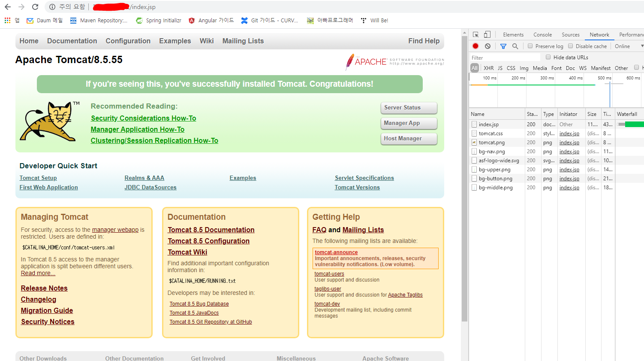Image resolution: width=644 pixels, height=361 pixels.
Task: Select the Network tab
Action: click(x=599, y=35)
